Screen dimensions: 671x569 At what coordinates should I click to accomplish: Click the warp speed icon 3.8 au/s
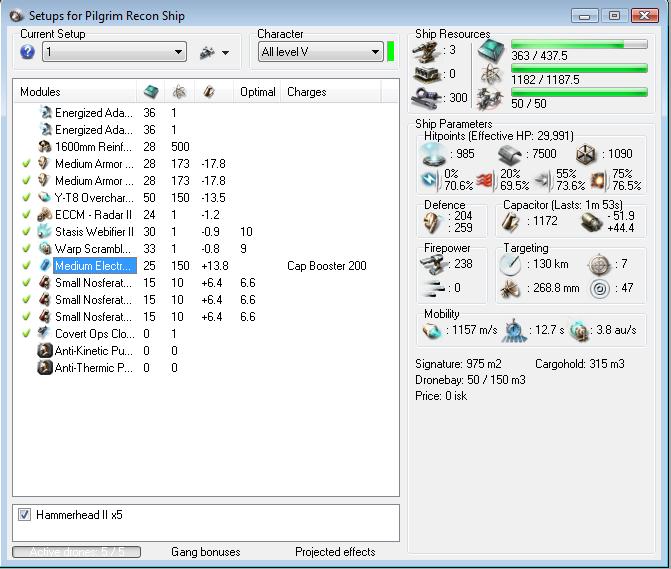(579, 330)
